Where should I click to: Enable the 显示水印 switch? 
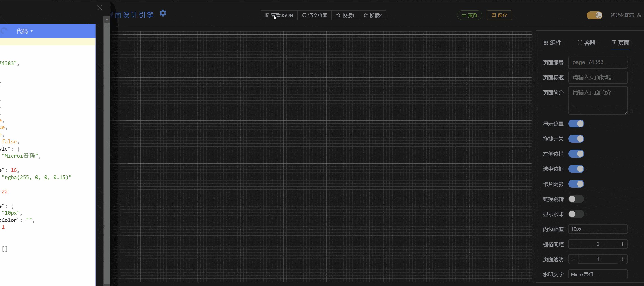576,214
